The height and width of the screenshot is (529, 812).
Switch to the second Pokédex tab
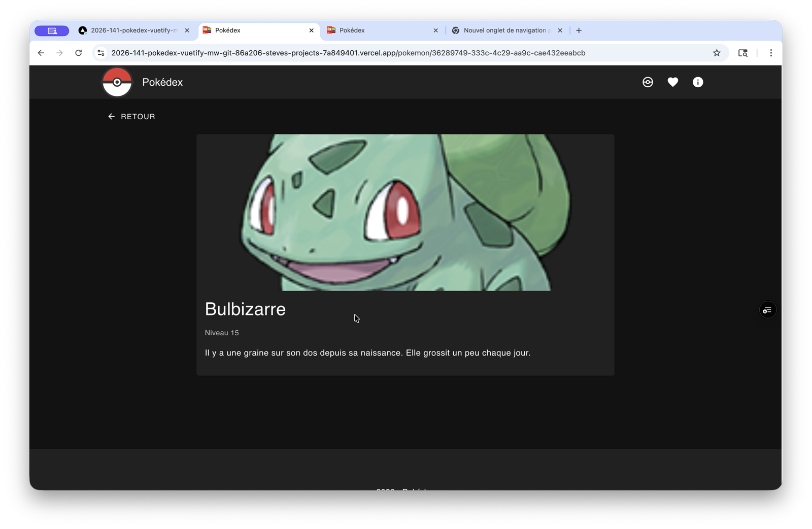[x=364, y=30]
